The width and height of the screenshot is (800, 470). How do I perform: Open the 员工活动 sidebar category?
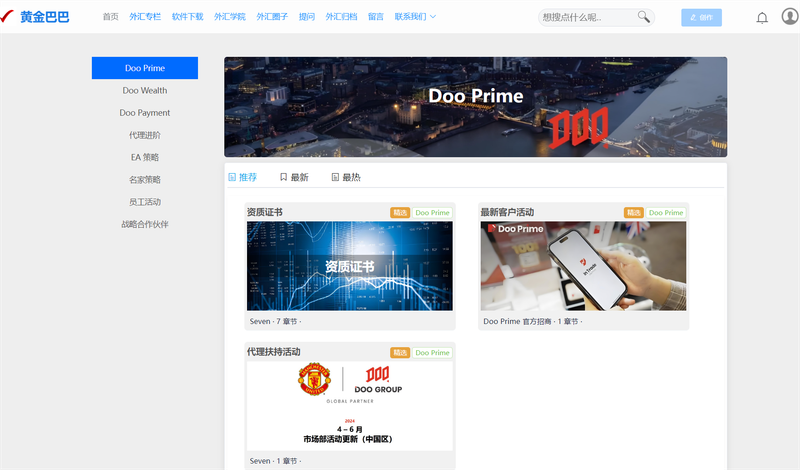point(145,202)
